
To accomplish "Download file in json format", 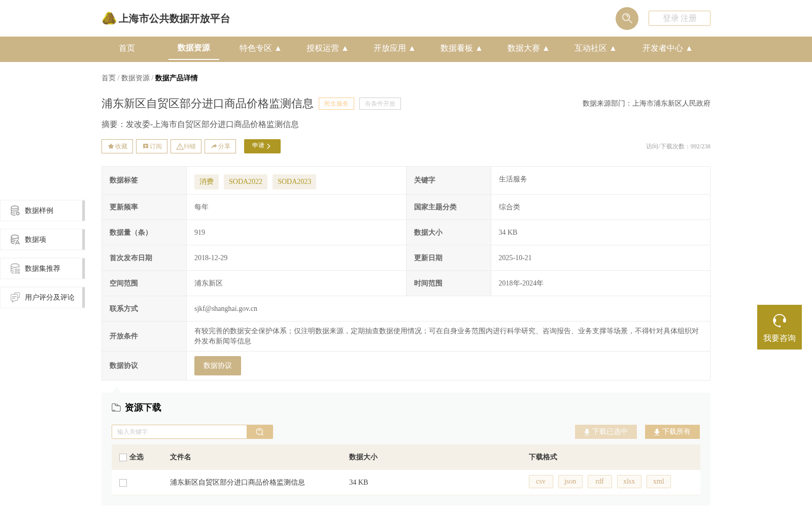I will [x=570, y=482].
